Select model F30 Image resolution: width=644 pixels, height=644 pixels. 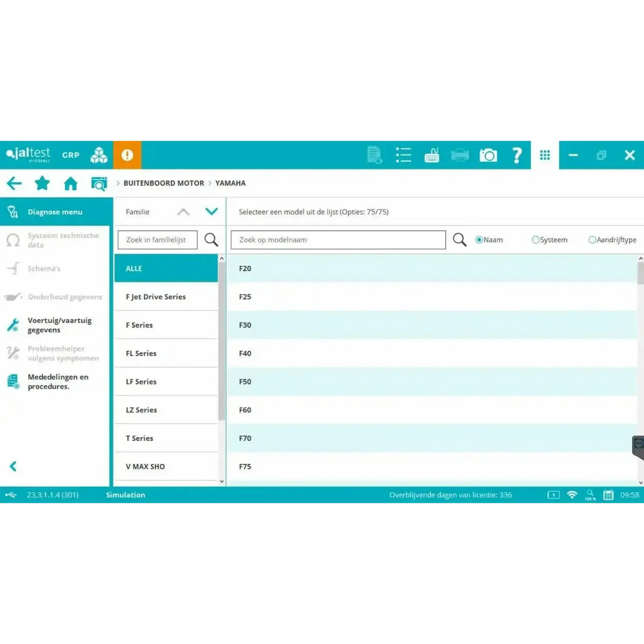click(x=432, y=325)
